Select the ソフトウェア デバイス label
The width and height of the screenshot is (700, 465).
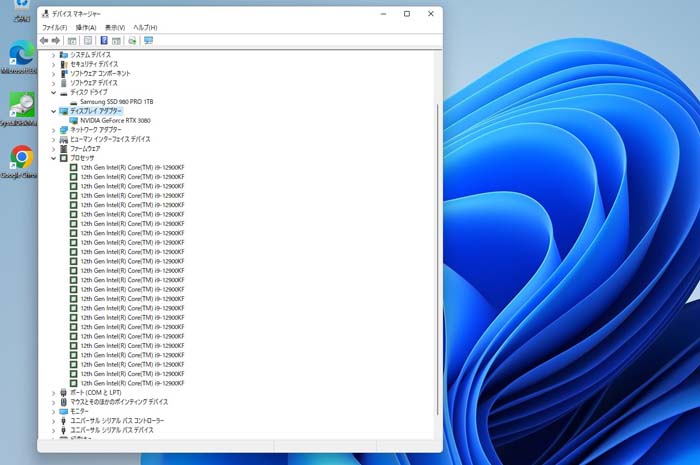click(94, 83)
